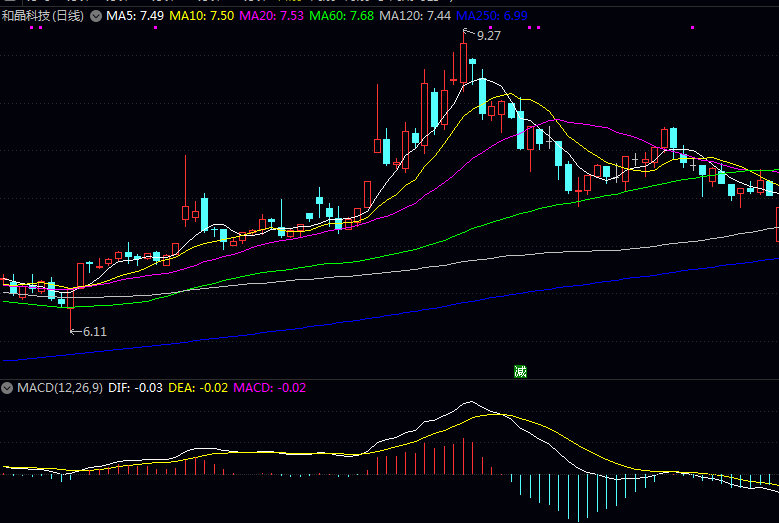
Task: Click the yellow DEA: -0.02 label
Action: (198, 388)
